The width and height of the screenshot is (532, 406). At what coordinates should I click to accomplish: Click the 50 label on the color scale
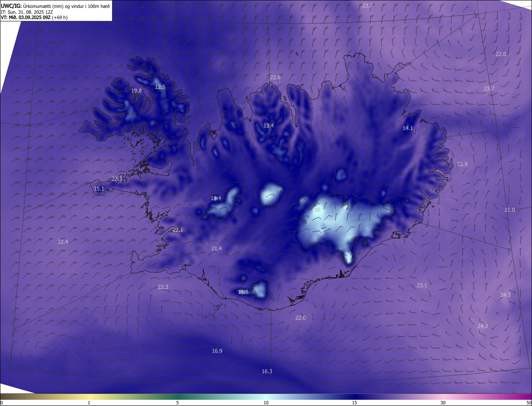pyautogui.click(x=529, y=403)
